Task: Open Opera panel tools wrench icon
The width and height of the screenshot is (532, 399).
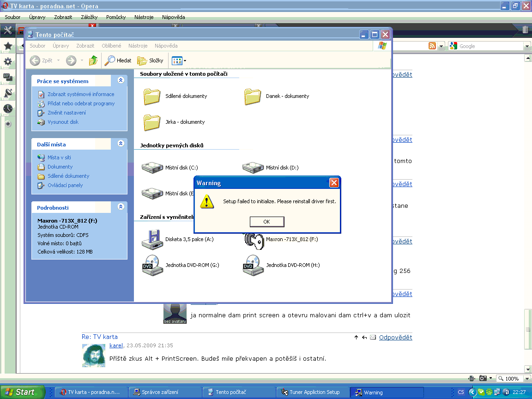Action: pos(7,30)
